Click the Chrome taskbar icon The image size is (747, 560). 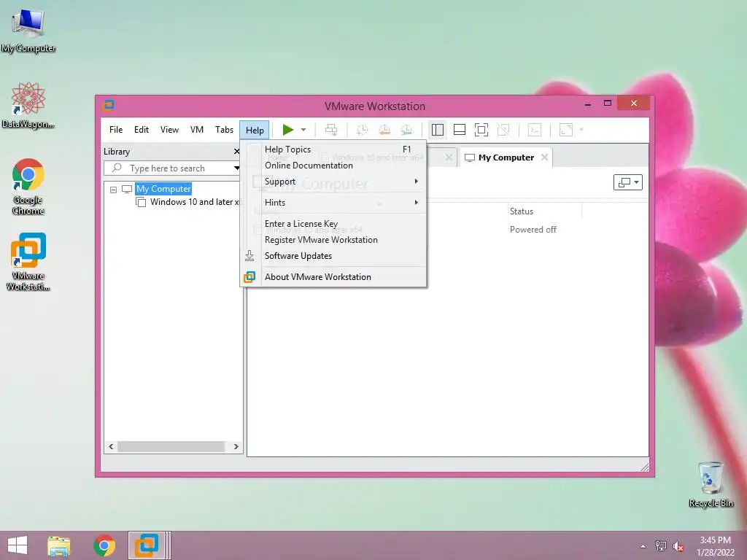[x=104, y=545]
